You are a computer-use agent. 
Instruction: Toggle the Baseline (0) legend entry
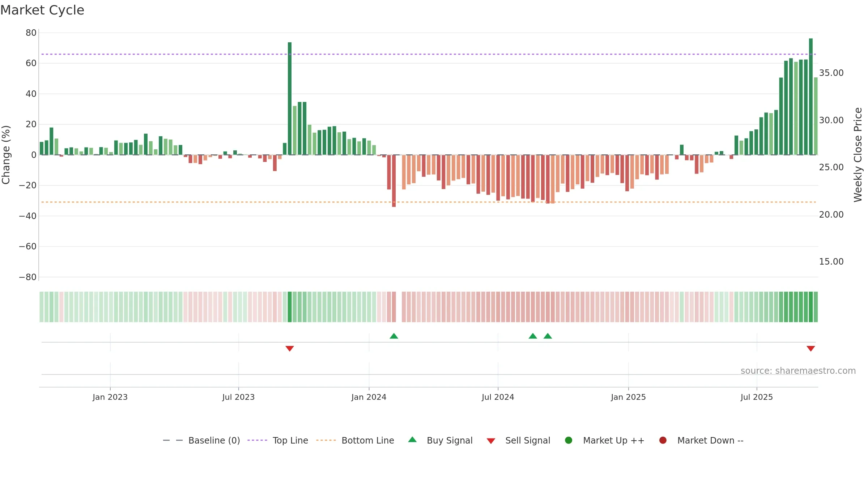click(201, 440)
